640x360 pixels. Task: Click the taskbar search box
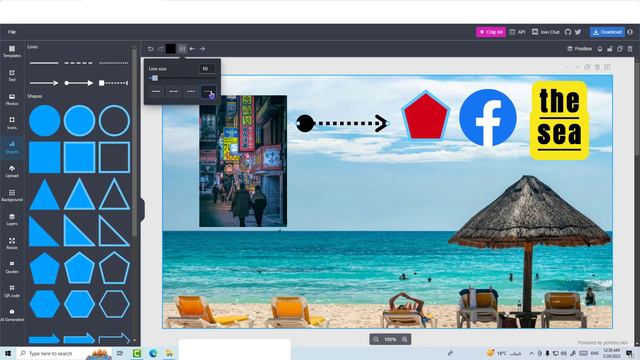pyautogui.click(x=64, y=353)
